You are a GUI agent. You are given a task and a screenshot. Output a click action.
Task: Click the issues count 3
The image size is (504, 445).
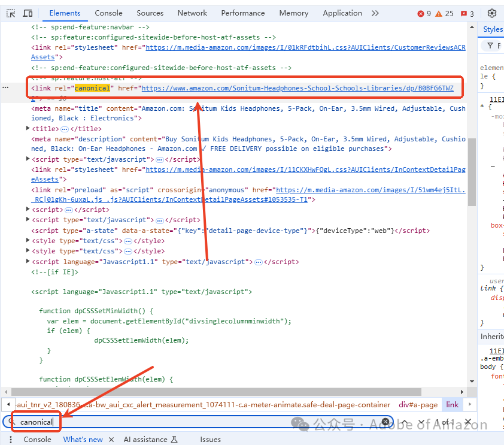pos(467,14)
